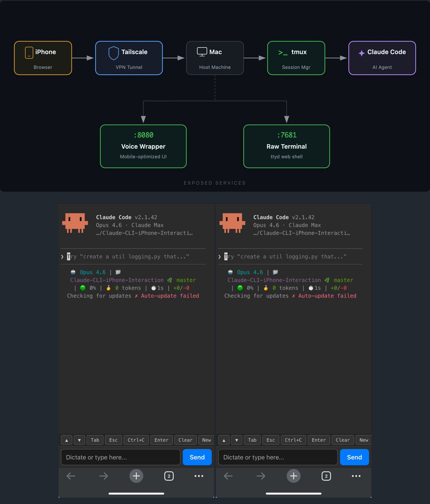Select the :8080 Voice Wrapper box

click(143, 146)
